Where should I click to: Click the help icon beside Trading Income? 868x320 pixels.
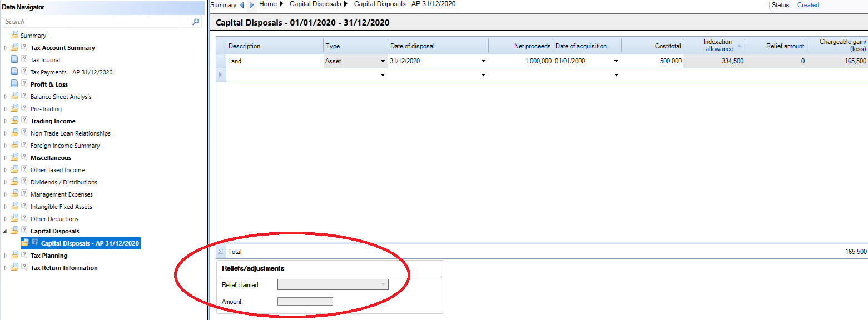pos(24,121)
